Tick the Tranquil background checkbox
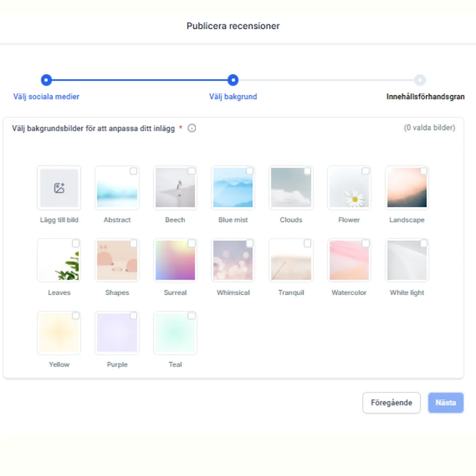The width and height of the screenshot is (476, 476). (308, 244)
